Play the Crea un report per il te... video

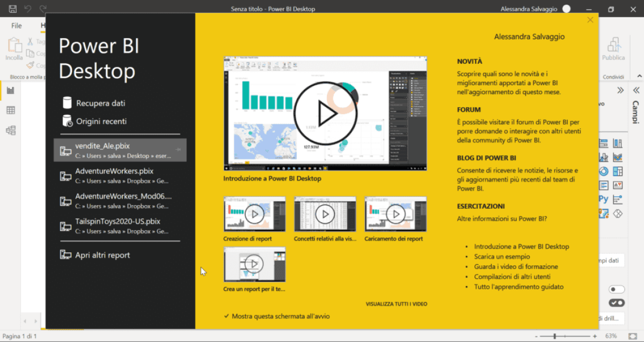tap(254, 264)
